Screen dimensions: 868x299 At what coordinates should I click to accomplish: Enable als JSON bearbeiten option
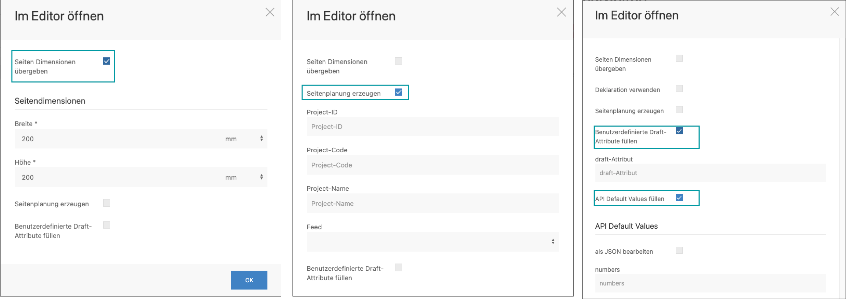[679, 250]
